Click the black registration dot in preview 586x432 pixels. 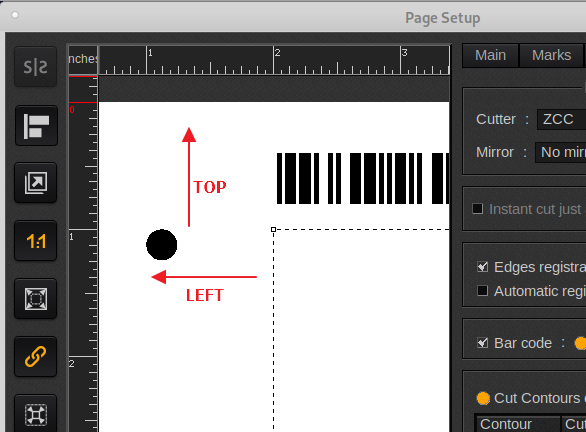coord(161,244)
